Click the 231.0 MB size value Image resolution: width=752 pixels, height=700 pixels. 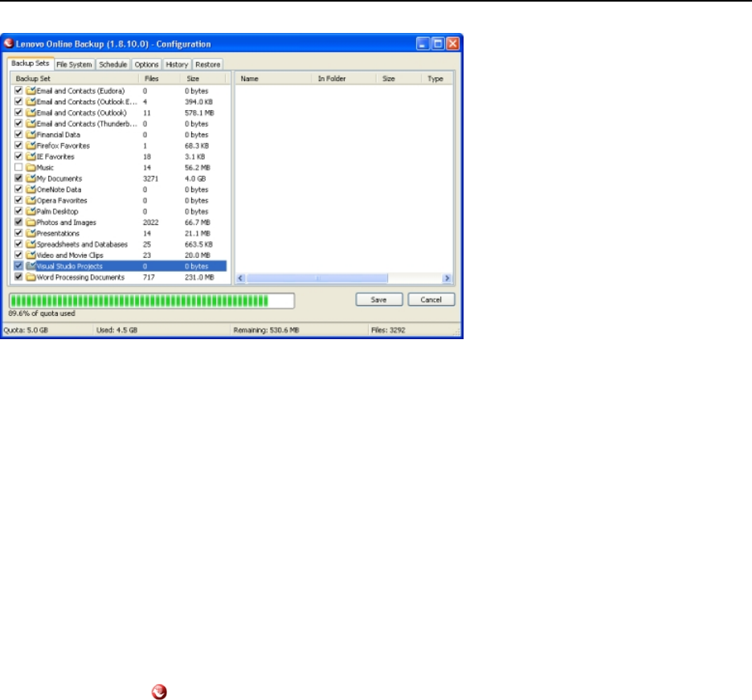tap(199, 277)
